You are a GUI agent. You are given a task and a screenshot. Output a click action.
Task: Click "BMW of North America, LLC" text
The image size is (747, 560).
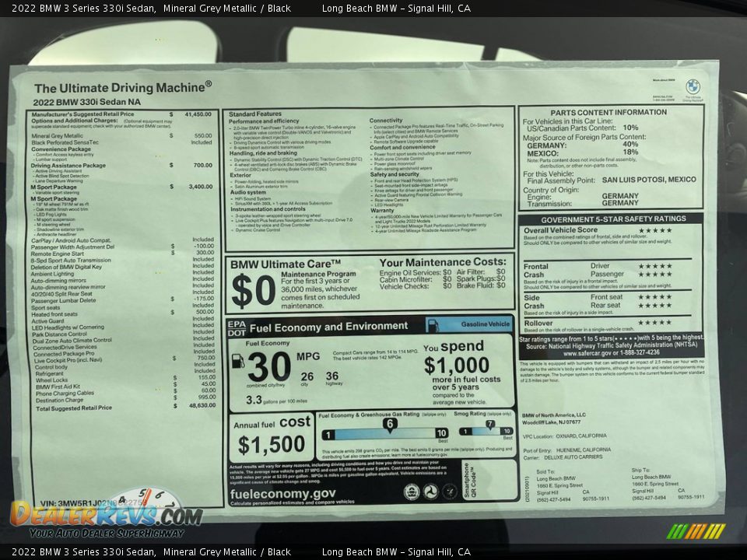pyautogui.click(x=553, y=415)
